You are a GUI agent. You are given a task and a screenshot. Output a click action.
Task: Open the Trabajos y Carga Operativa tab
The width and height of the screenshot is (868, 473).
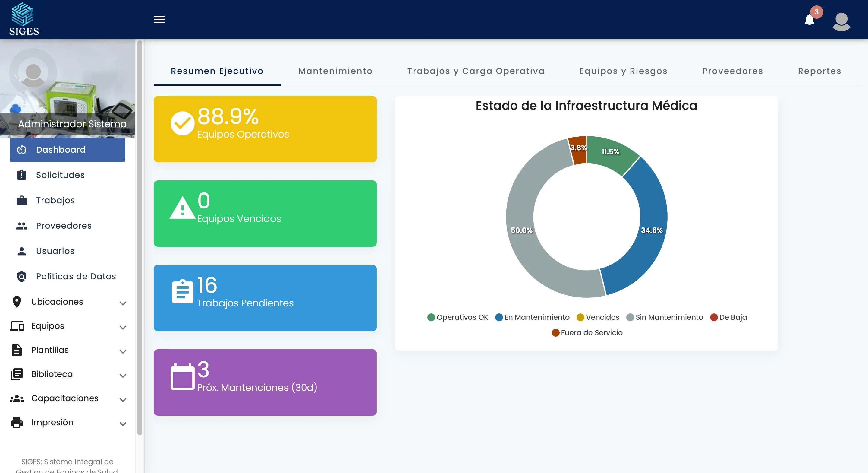476,71
